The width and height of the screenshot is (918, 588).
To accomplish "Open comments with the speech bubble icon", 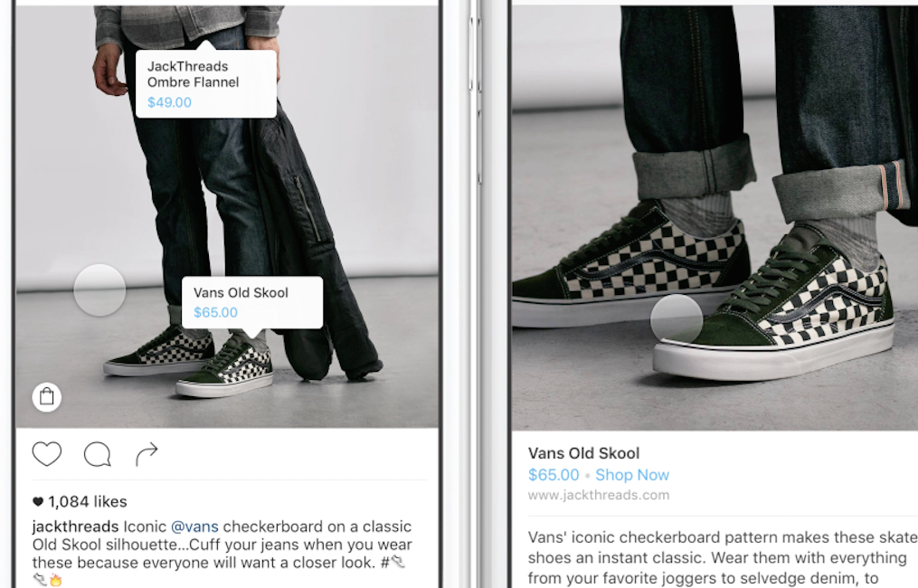I will [97, 454].
